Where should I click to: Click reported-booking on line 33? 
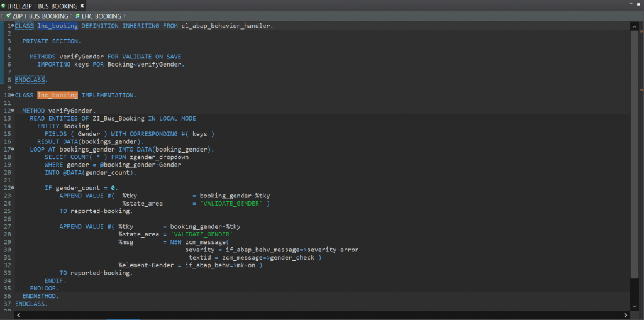point(100,273)
